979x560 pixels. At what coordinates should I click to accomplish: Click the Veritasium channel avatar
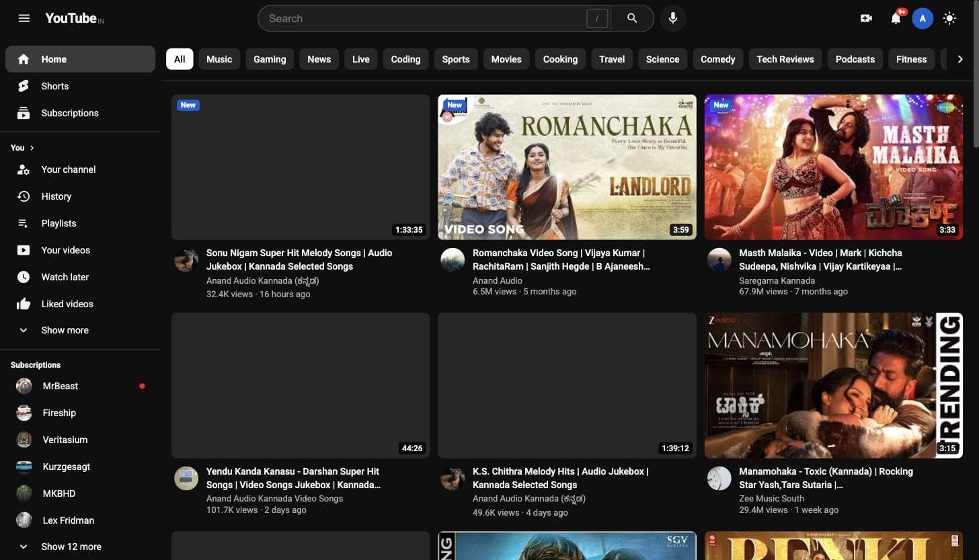click(24, 440)
